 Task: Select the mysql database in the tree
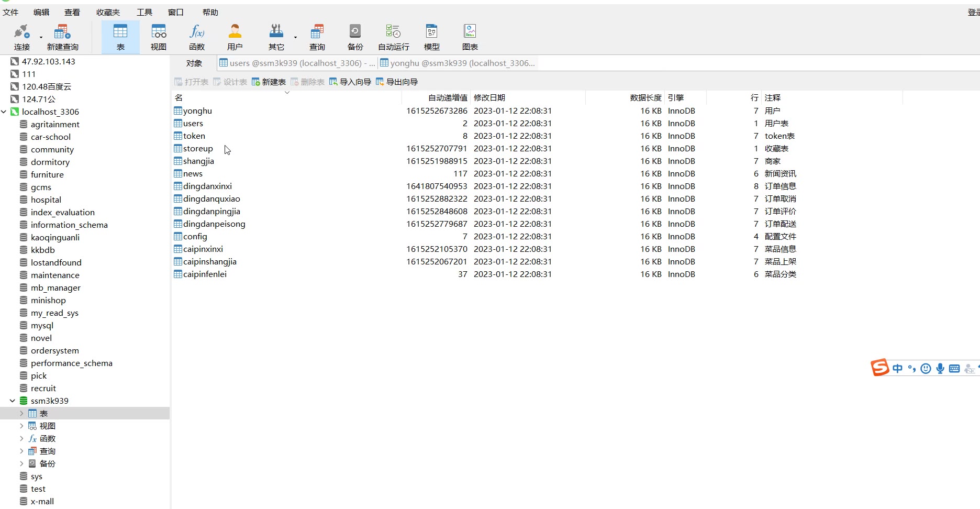pos(42,325)
